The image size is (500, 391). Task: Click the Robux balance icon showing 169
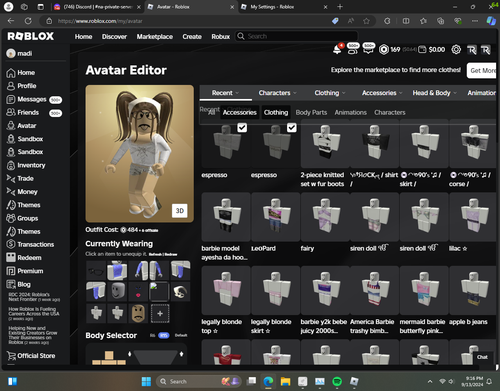pos(384,50)
